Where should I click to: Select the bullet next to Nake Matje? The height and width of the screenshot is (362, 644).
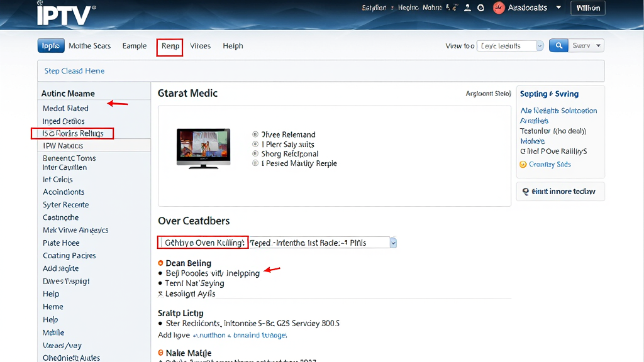162,353
